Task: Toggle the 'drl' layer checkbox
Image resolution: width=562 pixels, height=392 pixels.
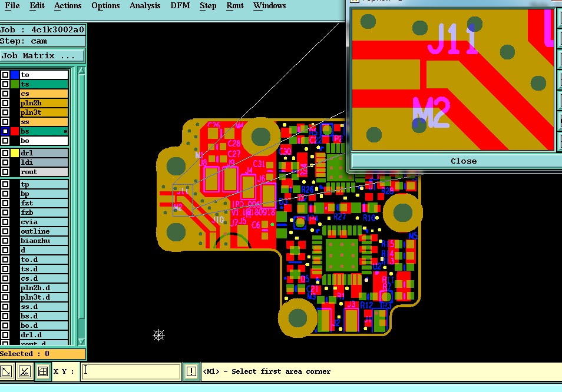Action: point(5,153)
